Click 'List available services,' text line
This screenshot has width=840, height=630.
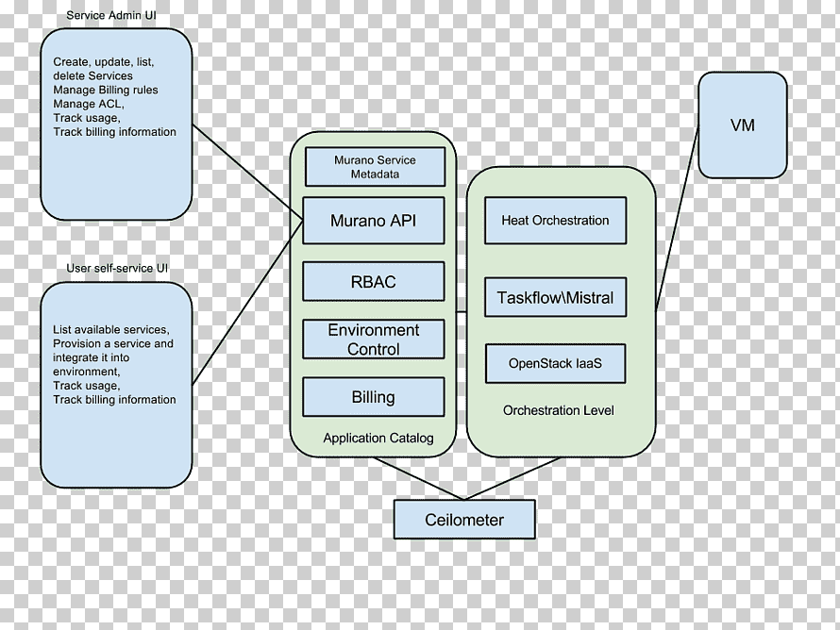click(x=110, y=330)
